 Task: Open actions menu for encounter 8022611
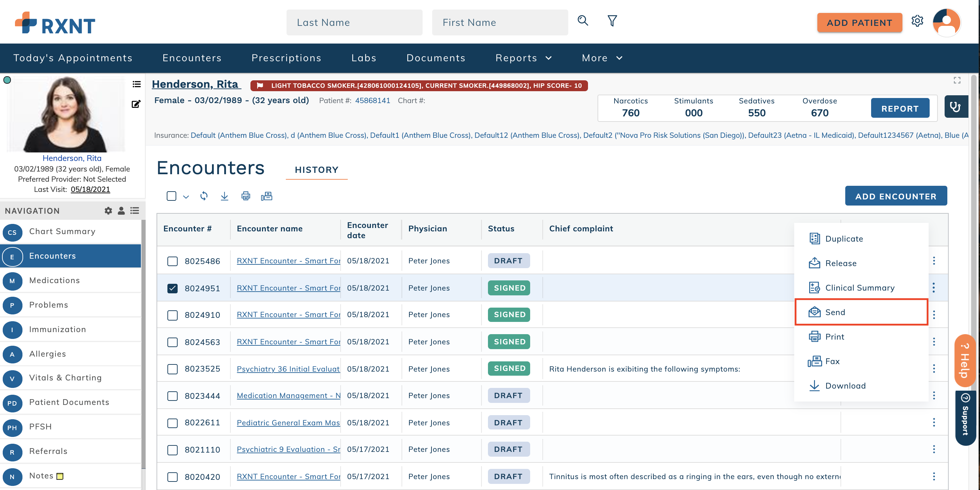pyautogui.click(x=934, y=422)
